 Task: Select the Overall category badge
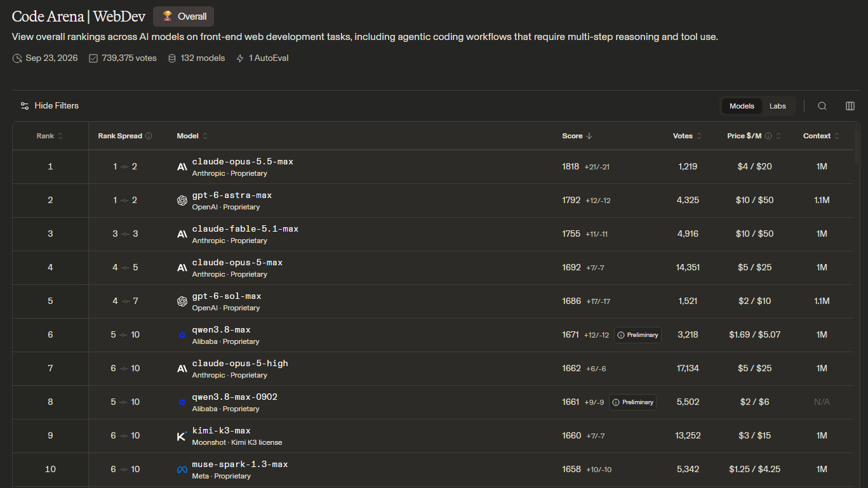tap(184, 16)
